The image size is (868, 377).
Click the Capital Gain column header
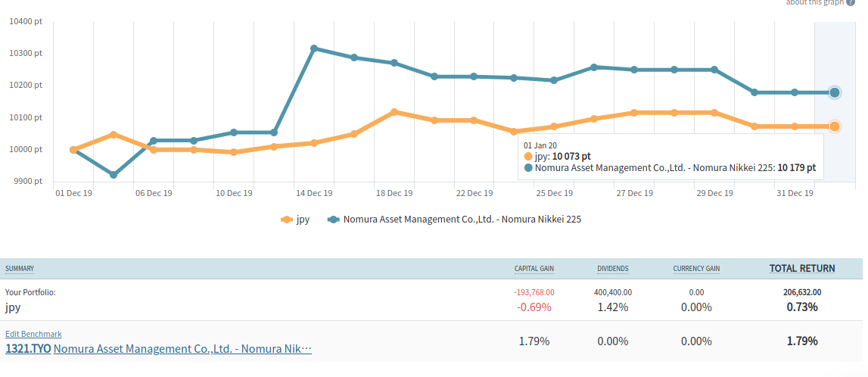[x=534, y=269]
